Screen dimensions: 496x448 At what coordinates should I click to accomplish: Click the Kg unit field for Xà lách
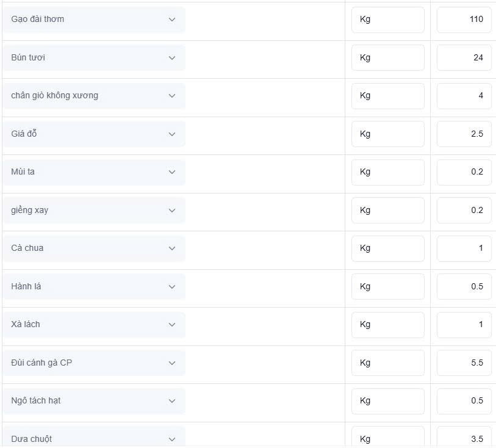(388, 325)
